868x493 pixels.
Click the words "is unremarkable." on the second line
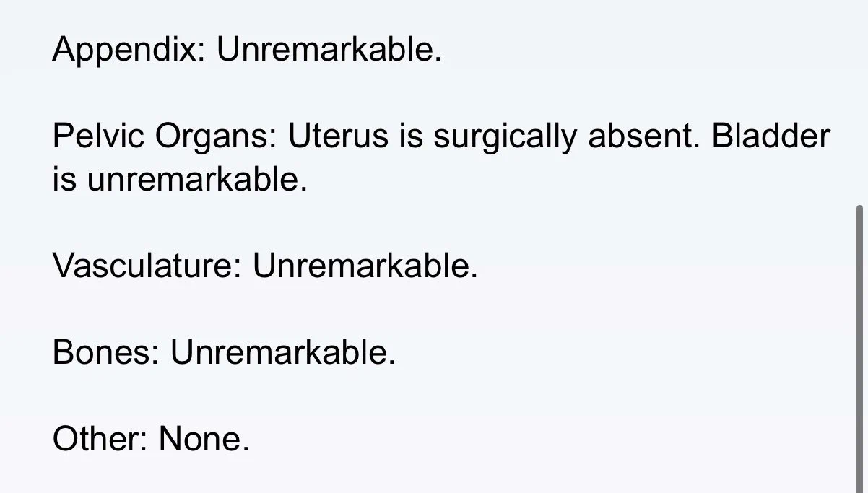click(181, 179)
